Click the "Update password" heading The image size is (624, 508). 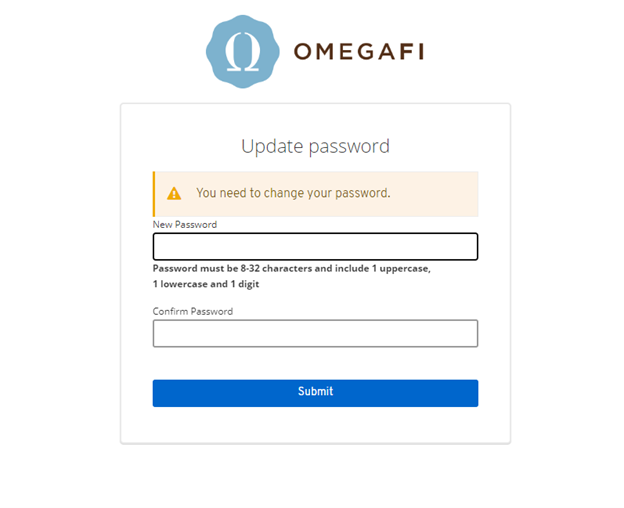point(315,146)
